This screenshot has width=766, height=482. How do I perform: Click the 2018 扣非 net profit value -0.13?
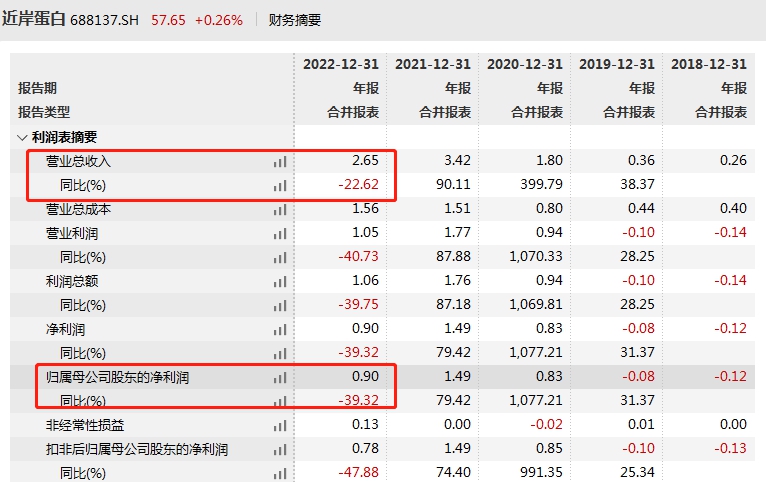tap(730, 448)
